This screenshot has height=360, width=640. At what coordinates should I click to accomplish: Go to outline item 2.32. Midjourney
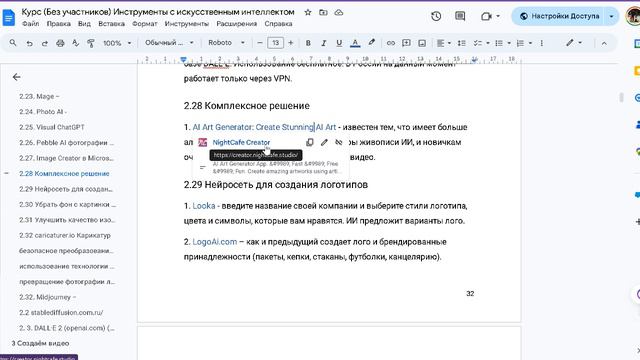coord(47,297)
